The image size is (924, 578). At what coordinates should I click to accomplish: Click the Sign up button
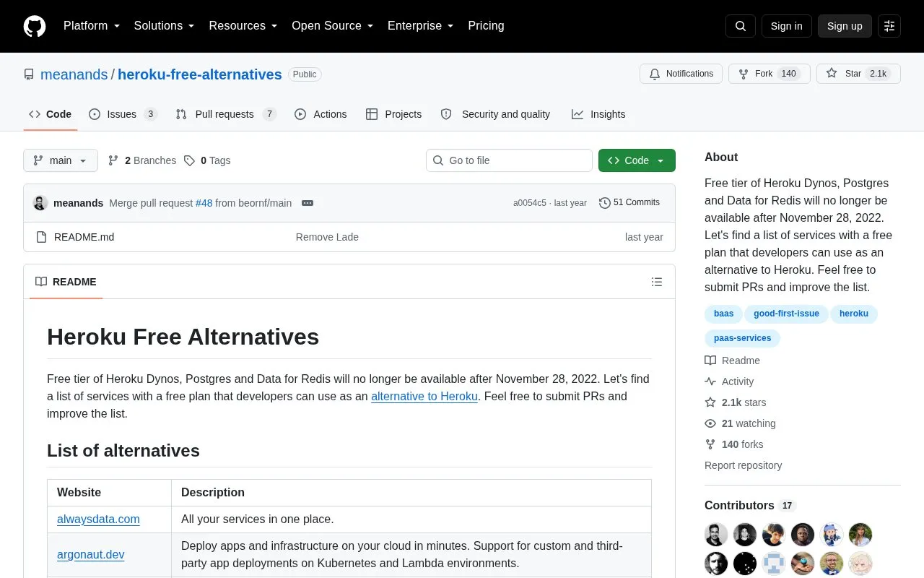click(845, 26)
